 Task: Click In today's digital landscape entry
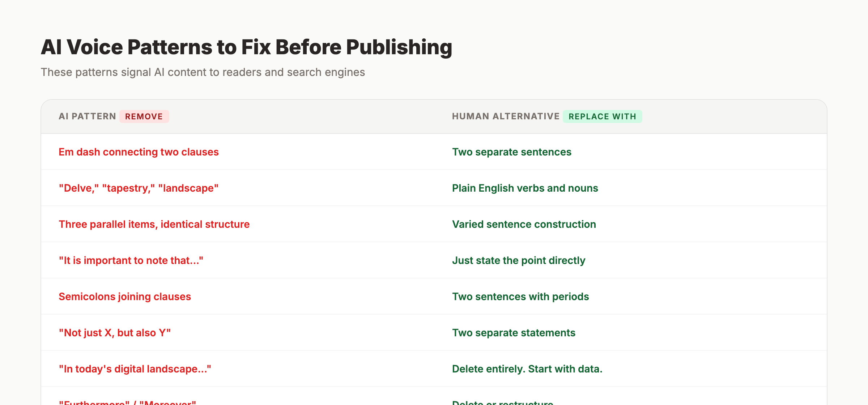tap(136, 369)
